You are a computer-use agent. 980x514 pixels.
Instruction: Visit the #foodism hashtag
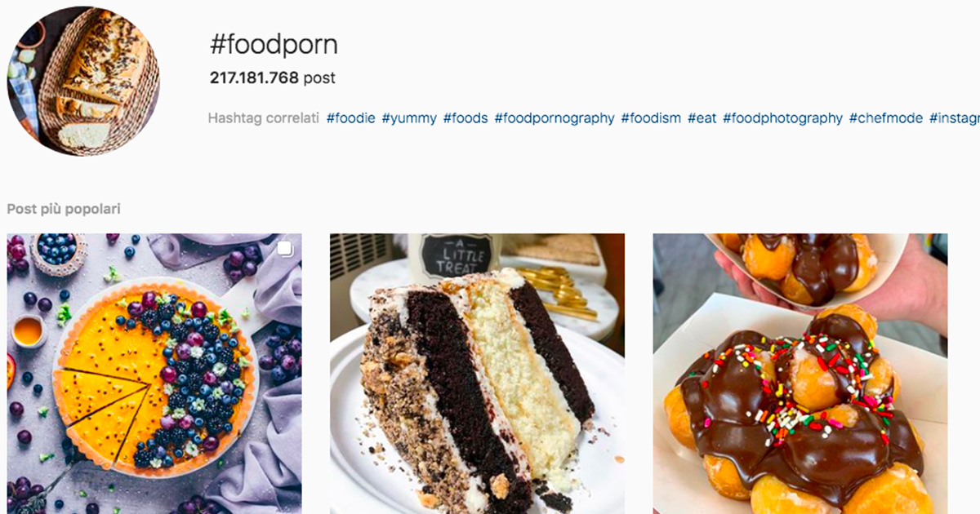pyautogui.click(x=651, y=118)
